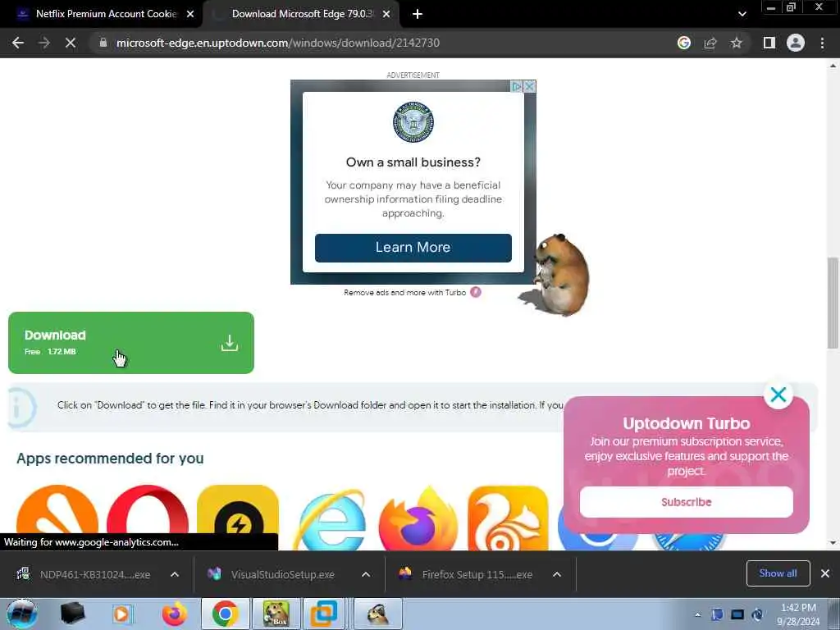This screenshot has height=630, width=840.
Task: Open the profile avatar menu
Action: click(796, 43)
